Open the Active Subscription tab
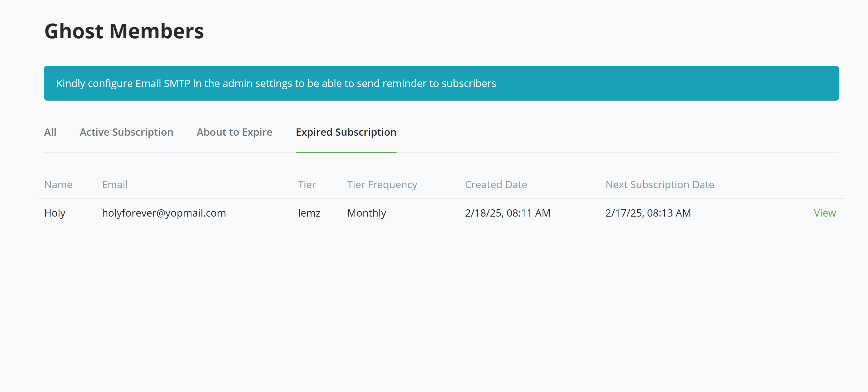The width and height of the screenshot is (868, 392). (x=126, y=132)
